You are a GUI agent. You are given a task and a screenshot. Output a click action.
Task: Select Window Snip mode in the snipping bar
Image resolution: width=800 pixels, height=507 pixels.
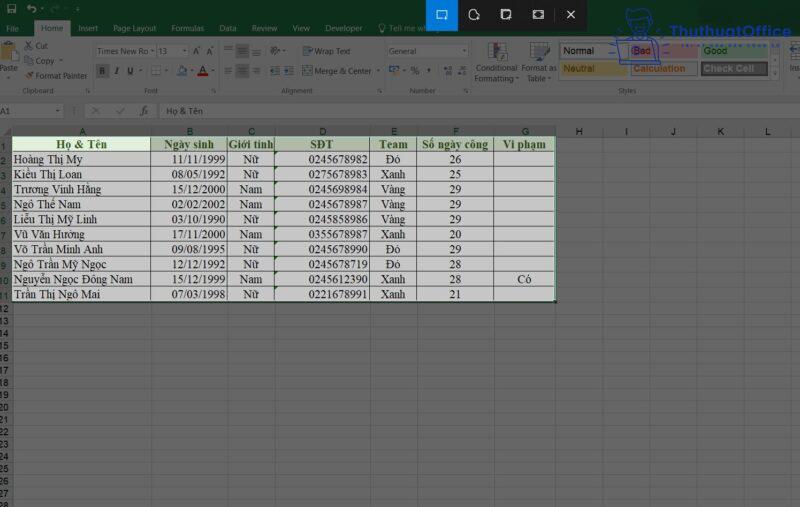pyautogui.click(x=506, y=15)
